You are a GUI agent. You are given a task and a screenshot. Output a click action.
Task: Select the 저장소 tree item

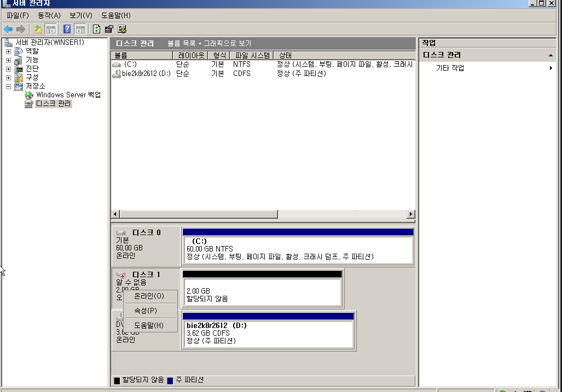(35, 86)
